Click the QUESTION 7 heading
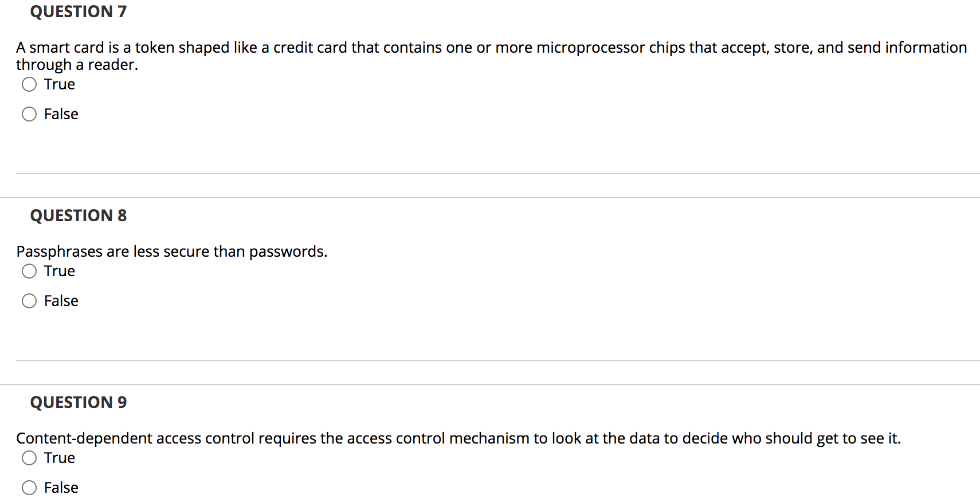980x502 pixels. (79, 11)
